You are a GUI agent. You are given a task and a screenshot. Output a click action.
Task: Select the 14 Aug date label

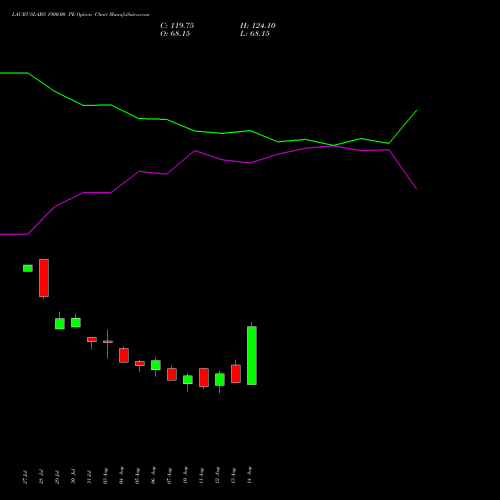[x=249, y=476]
